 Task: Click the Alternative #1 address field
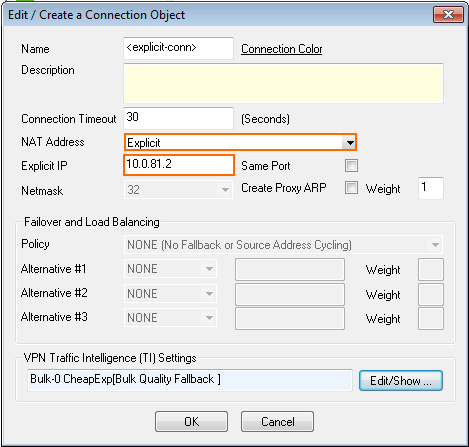click(290, 269)
